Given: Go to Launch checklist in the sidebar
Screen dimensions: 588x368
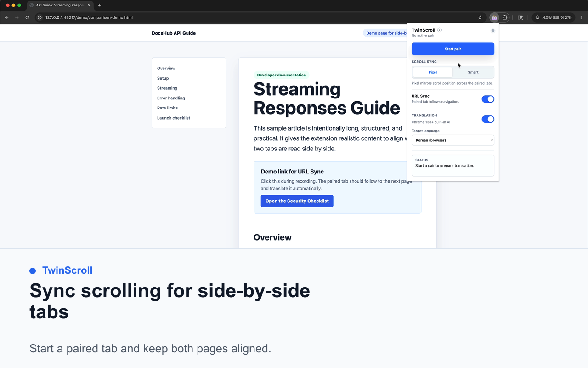Looking at the screenshot, I should coord(174,118).
